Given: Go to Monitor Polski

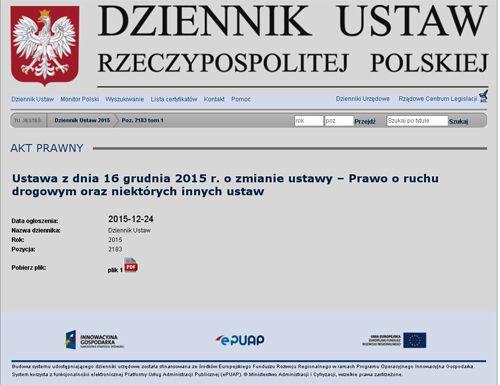Looking at the screenshot, I should point(80,99).
